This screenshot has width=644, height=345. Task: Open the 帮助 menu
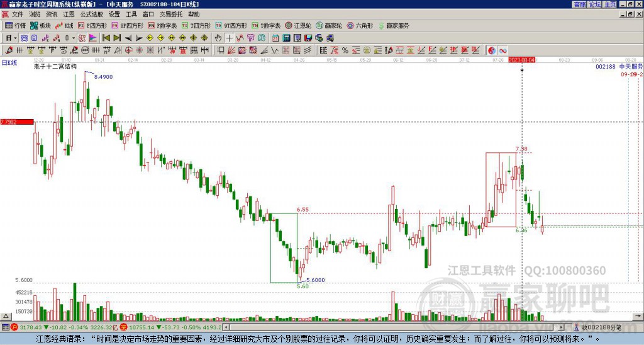coord(194,14)
